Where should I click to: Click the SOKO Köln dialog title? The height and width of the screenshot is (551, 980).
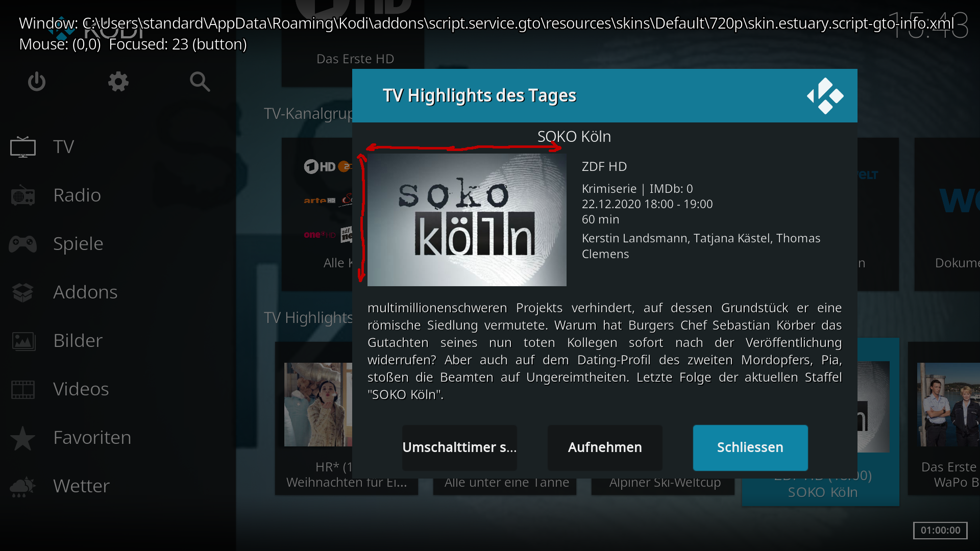pos(574,137)
